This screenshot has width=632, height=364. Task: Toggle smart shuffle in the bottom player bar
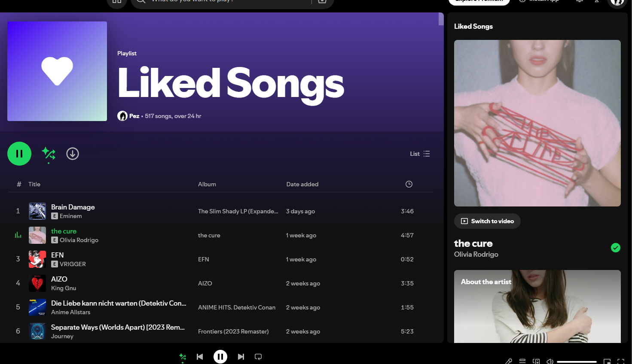(183, 357)
